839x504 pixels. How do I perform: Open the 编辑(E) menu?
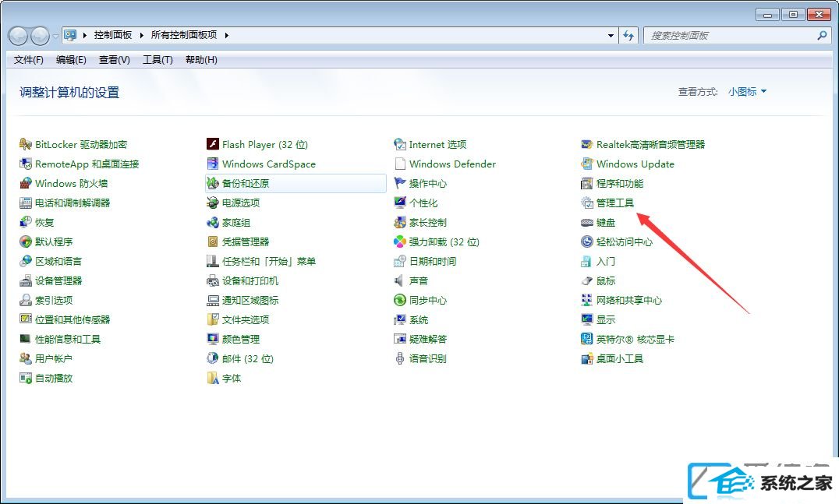coord(71,59)
